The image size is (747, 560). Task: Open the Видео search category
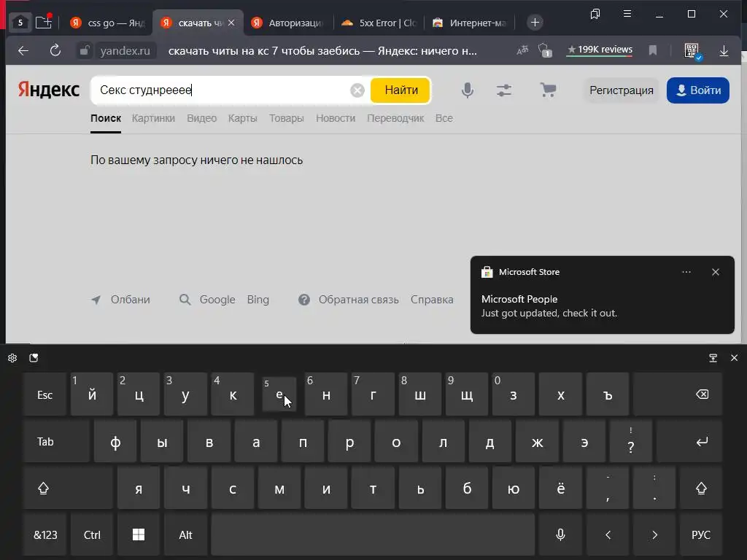pyautogui.click(x=201, y=118)
